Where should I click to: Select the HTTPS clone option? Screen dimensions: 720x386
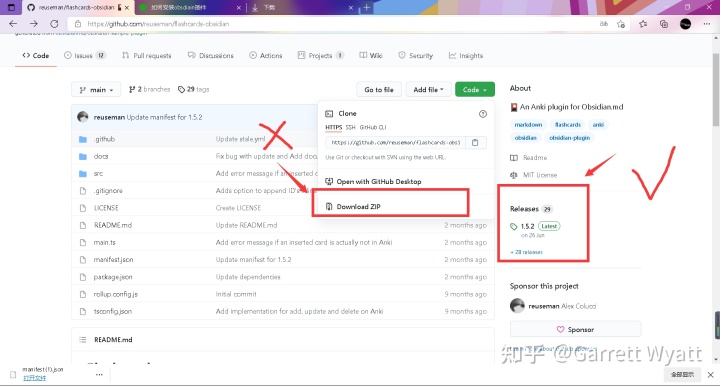point(334,127)
